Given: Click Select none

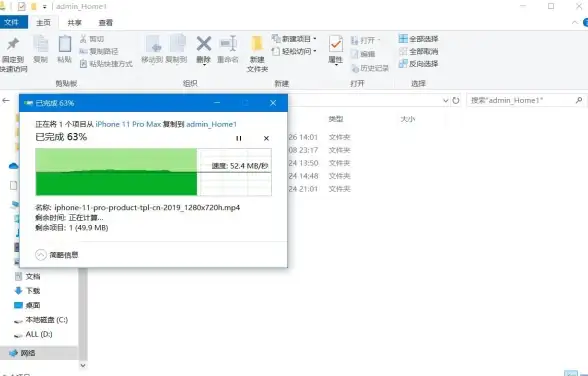Looking at the screenshot, I should pos(418,51).
